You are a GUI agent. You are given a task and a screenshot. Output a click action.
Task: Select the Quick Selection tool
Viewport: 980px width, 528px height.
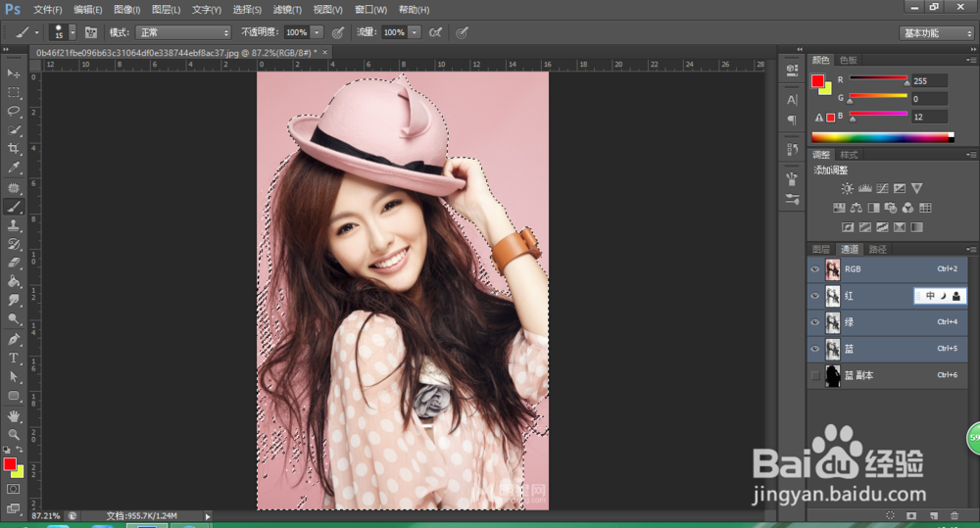pyautogui.click(x=13, y=130)
